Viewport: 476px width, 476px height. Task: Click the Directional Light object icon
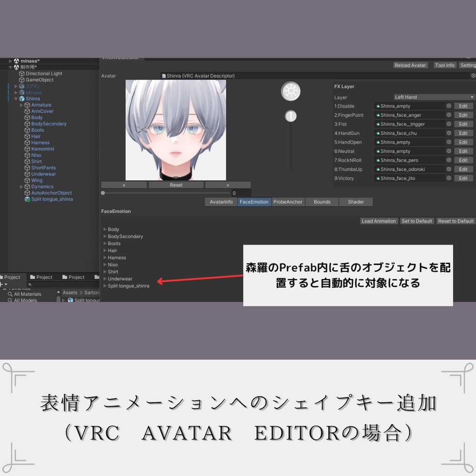click(x=21, y=73)
